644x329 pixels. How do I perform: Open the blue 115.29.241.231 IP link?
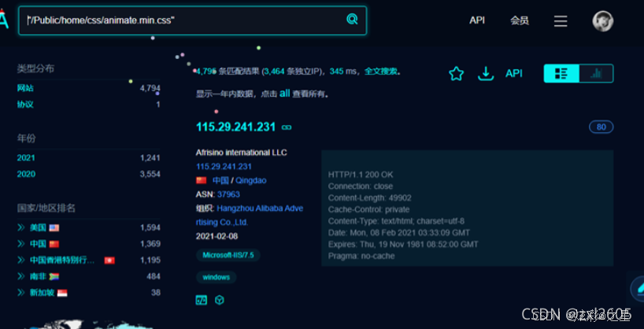[x=224, y=167]
